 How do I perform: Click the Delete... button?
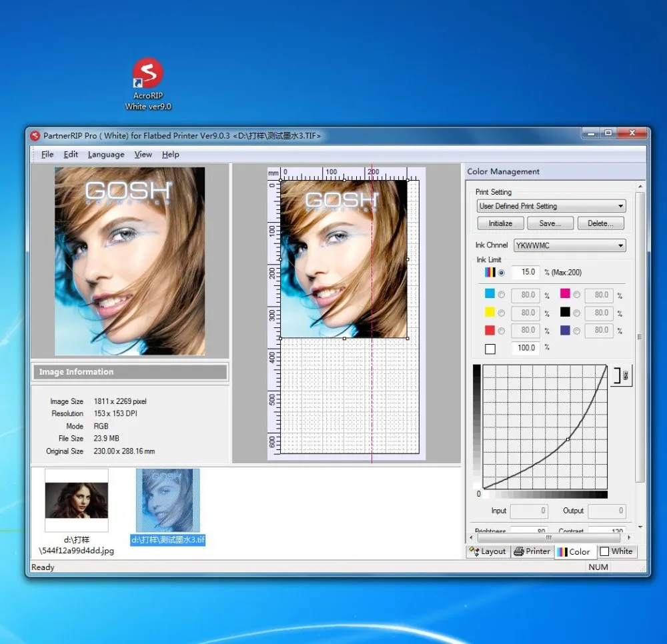pyautogui.click(x=601, y=223)
